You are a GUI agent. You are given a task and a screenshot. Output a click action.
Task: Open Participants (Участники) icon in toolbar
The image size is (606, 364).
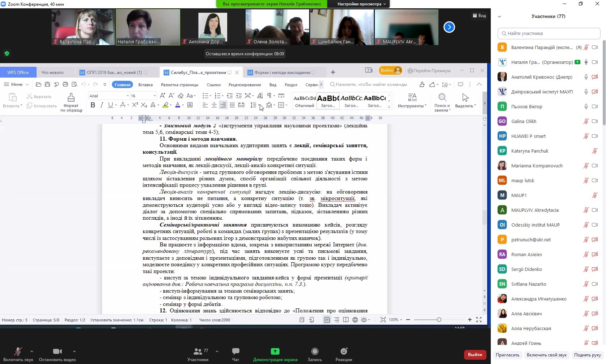point(198,351)
